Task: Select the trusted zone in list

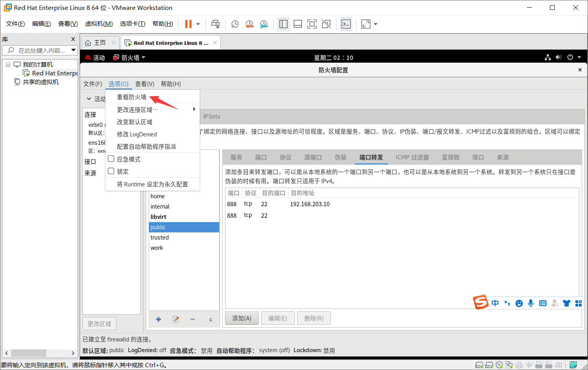Action: point(184,238)
